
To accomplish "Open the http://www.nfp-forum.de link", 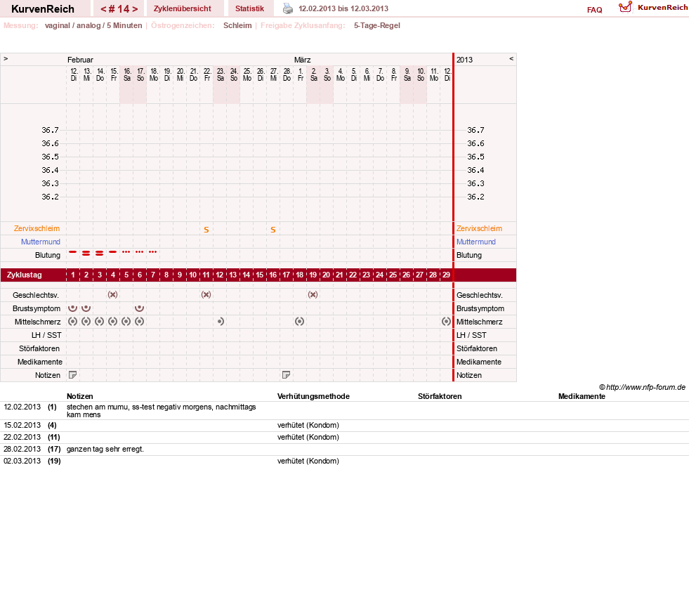I will coord(645,387).
